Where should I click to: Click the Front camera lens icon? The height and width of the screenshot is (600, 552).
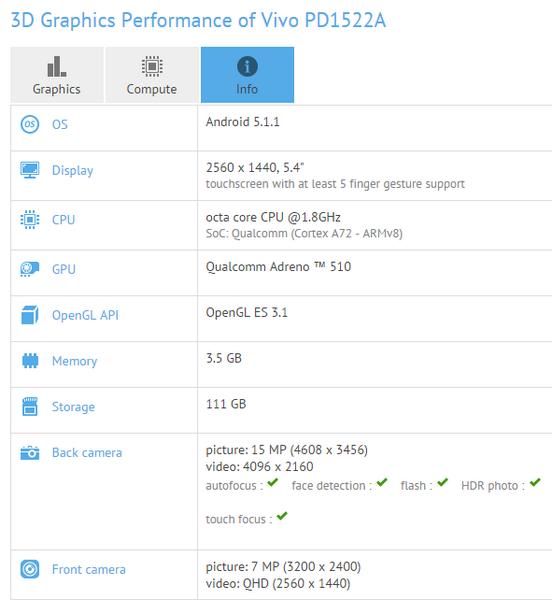(30, 569)
